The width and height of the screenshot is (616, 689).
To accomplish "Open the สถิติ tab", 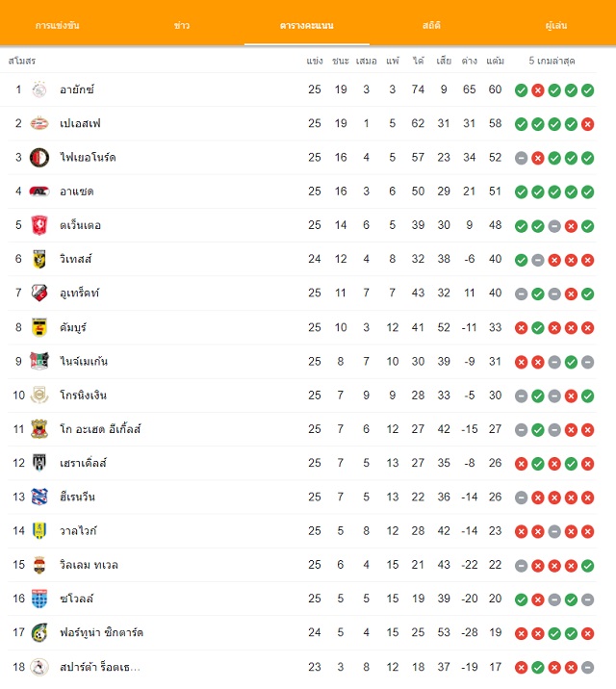I will tap(431, 25).
